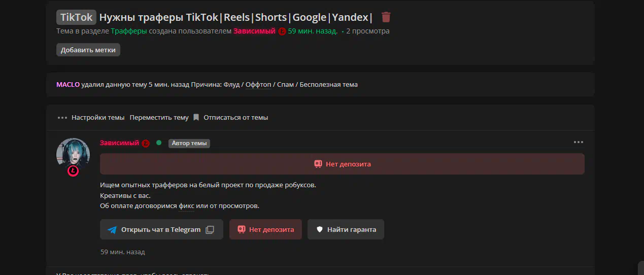The image size is (644, 275).
Task: Click the TikTok prefix tag
Action: [77, 17]
